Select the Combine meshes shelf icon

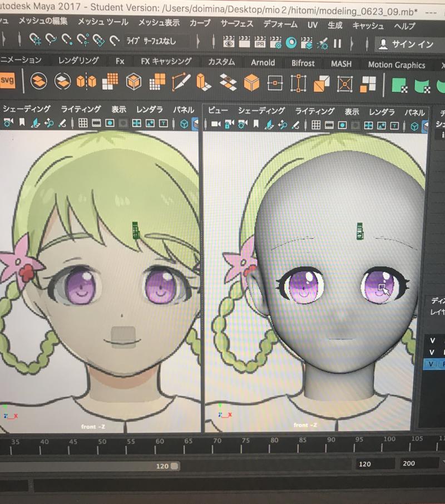coord(39,81)
